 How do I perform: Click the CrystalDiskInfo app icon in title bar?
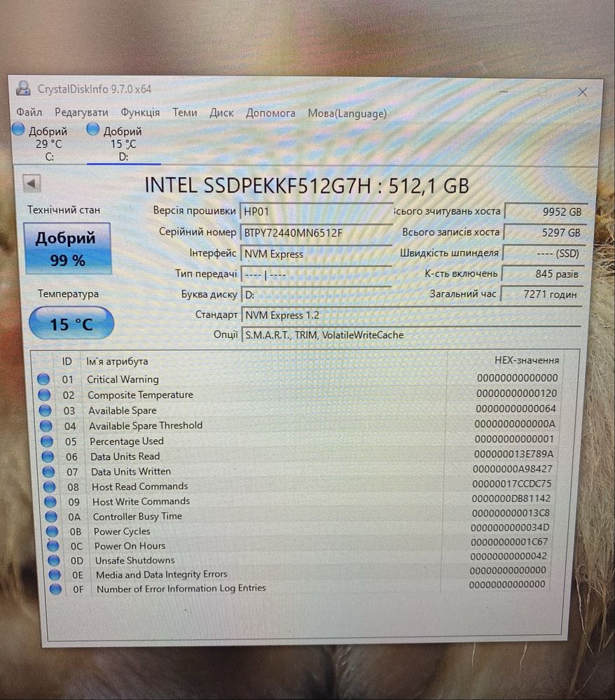[23, 88]
